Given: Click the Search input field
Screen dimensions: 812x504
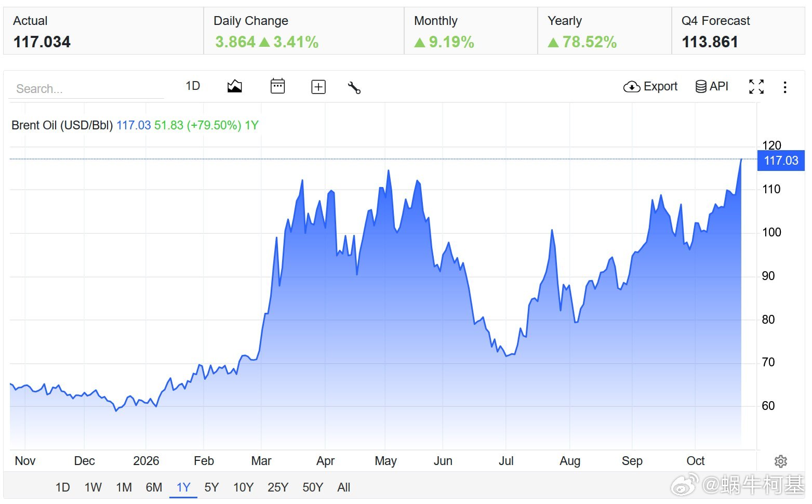Looking at the screenshot, I should [86, 89].
